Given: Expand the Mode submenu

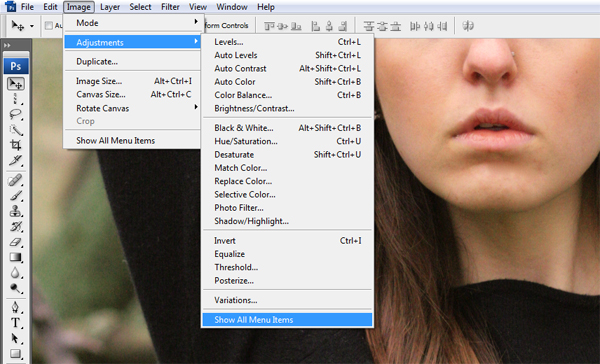Looking at the screenshot, I should point(132,23).
